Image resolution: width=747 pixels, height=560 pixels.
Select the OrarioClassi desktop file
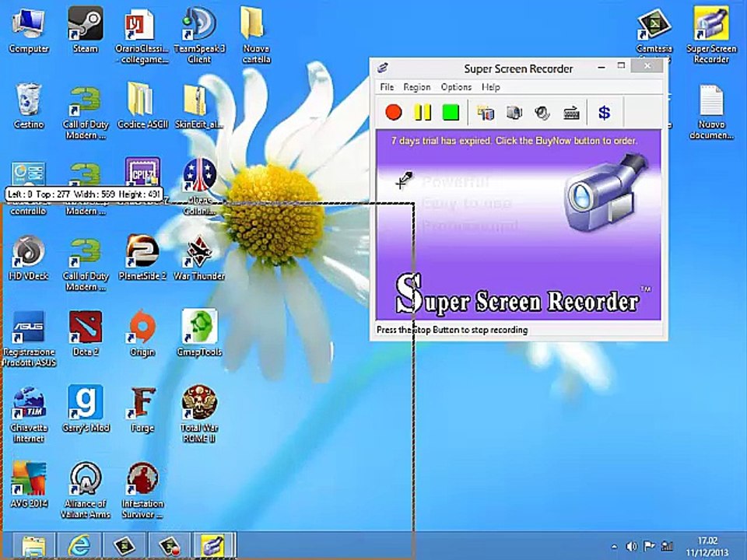coord(142,37)
